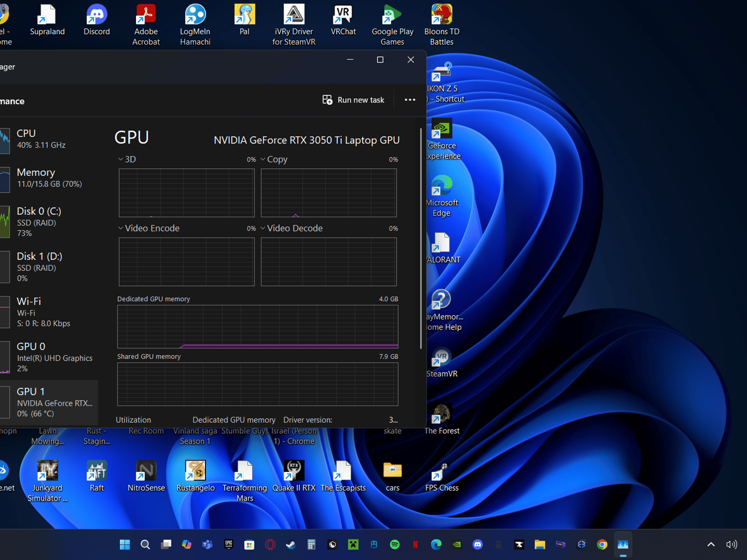Launch Minecraft from the taskbar
The width and height of the screenshot is (747, 560).
pyautogui.click(x=353, y=544)
